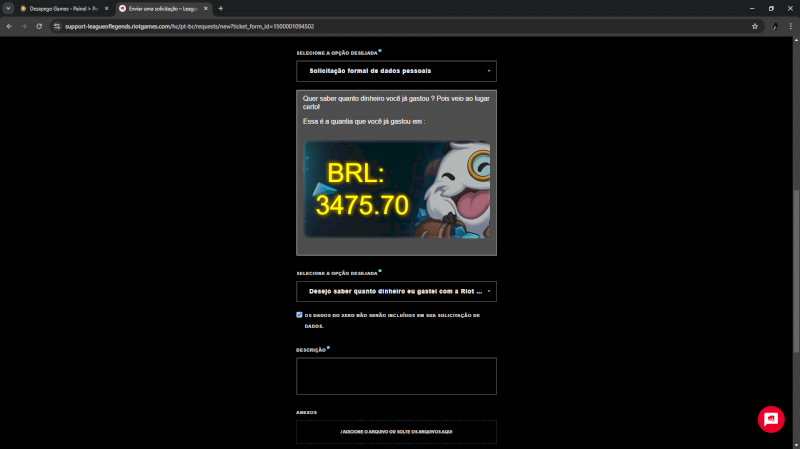Add a new browser tab
This screenshot has height=449, width=800.
pyautogui.click(x=220, y=9)
